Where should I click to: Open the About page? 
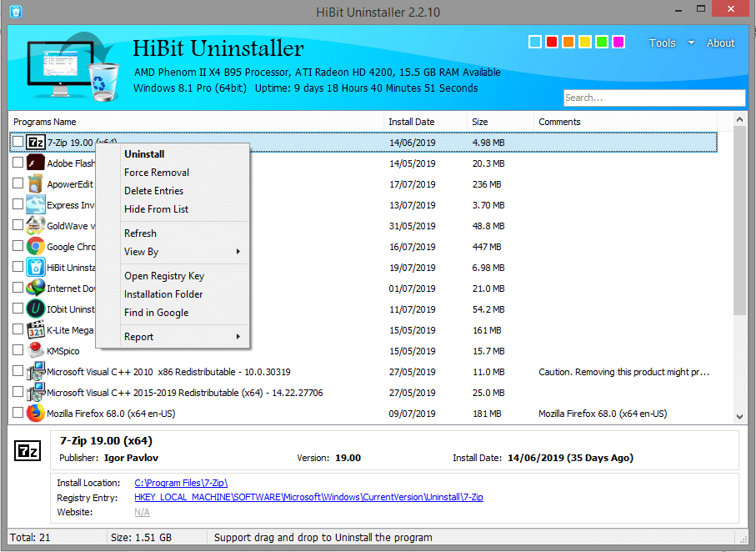click(720, 43)
